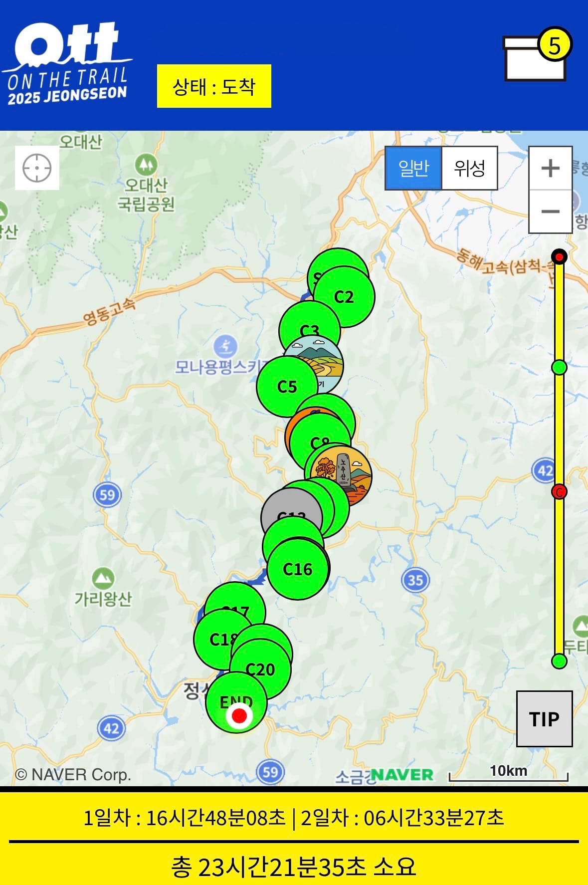Open the TIP button
The width and height of the screenshot is (588, 885).
544,719
